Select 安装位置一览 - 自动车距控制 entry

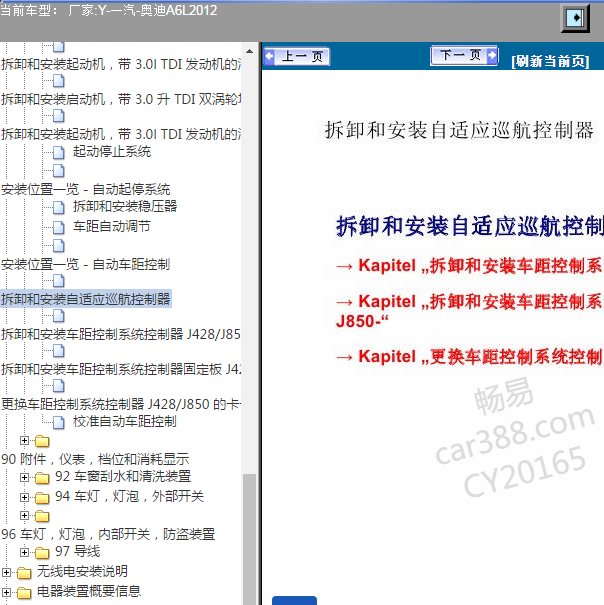[85, 265]
